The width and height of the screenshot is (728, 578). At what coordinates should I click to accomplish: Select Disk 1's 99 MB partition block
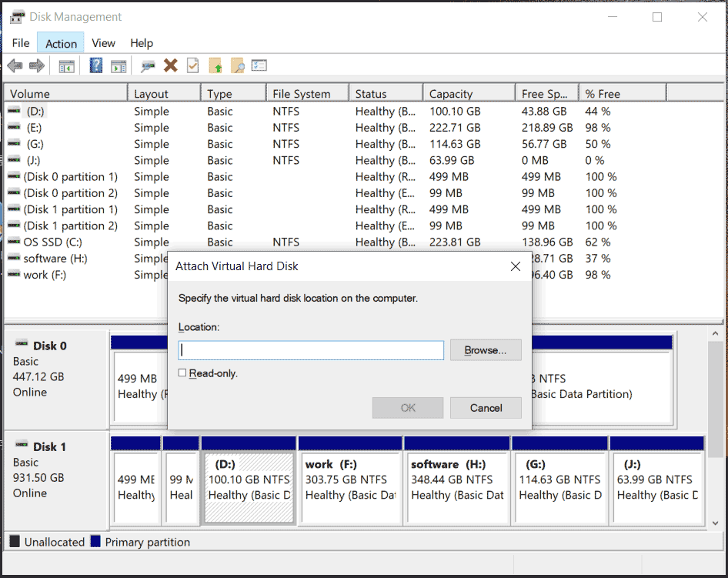point(181,480)
